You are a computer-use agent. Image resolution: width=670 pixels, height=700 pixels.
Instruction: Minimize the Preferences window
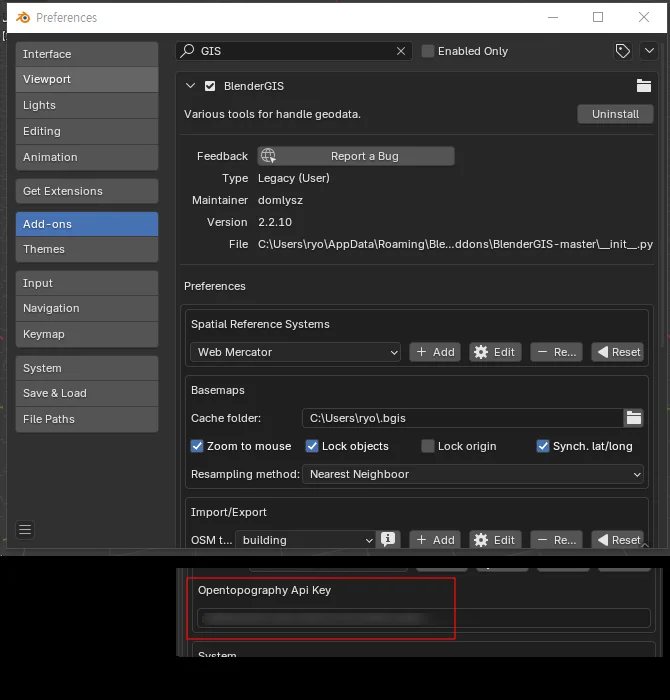pos(553,17)
